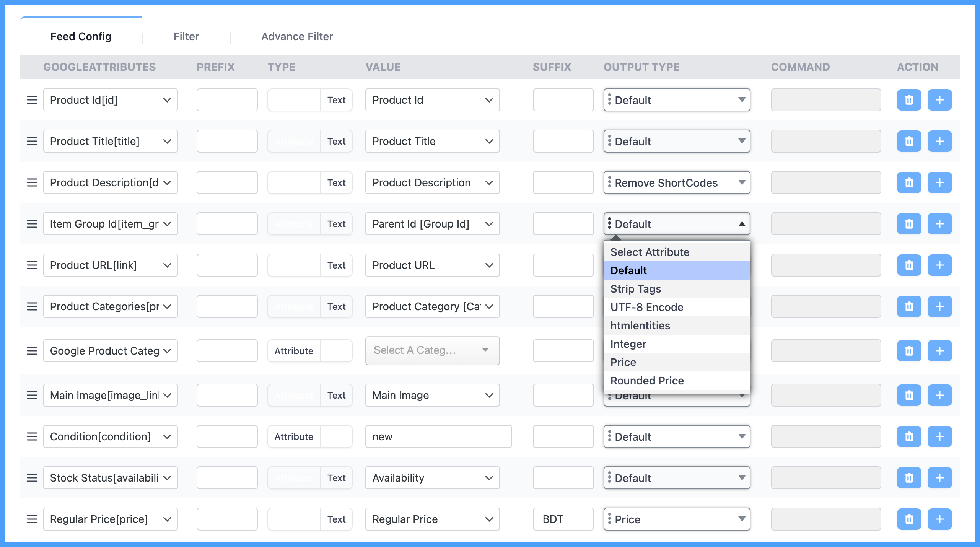Switch Product Categories type to Attribute

[x=294, y=306]
